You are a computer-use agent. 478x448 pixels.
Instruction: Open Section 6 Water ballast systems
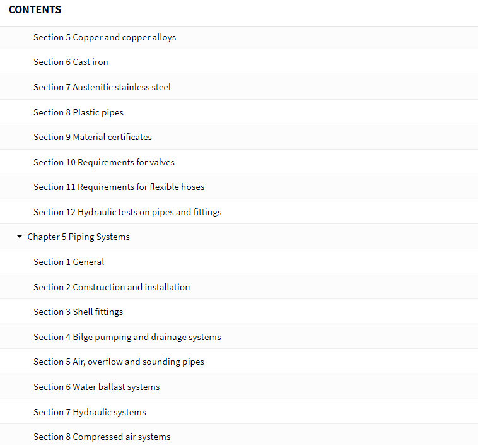pos(96,387)
